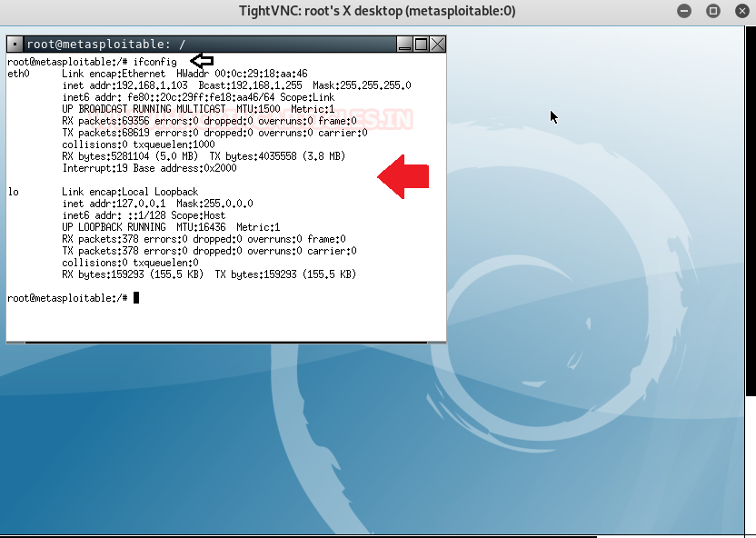This screenshot has width=756, height=538.
Task: Click the last 'root@metasploitable:/#' prompt
Action: pyautogui.click(x=67, y=298)
